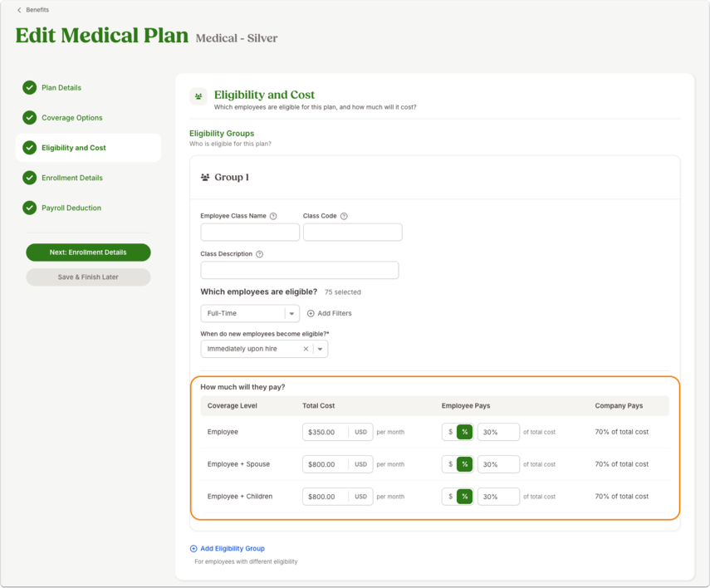Open the Eligibility and Cost step
The width and height of the screenshot is (710, 588).
pyautogui.click(x=88, y=148)
